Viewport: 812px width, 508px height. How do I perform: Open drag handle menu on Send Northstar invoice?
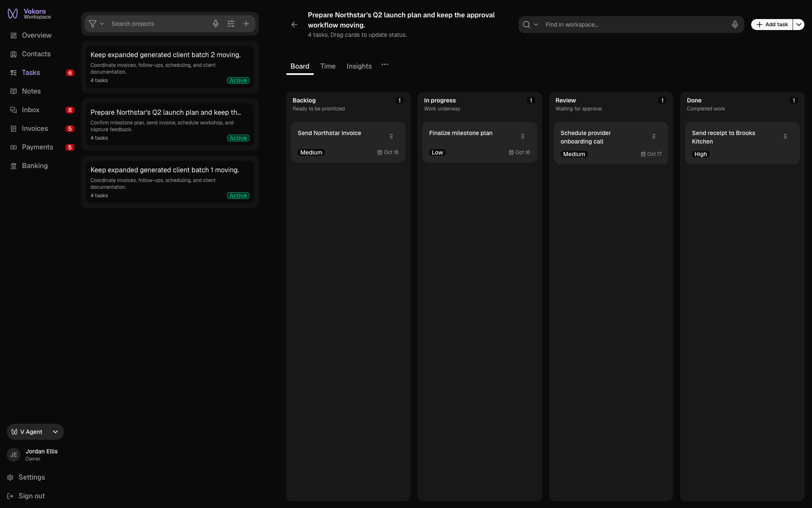pos(391,136)
